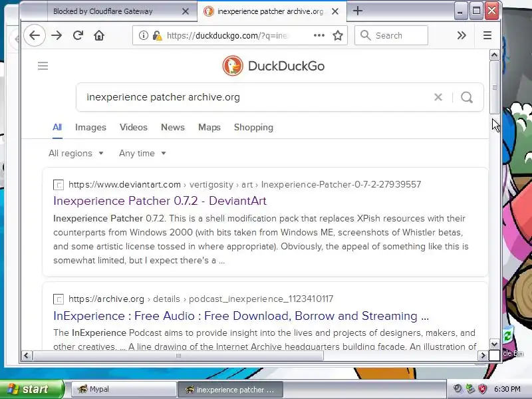Click the DuckDuckGo logo
The height and width of the screenshot is (399, 532).
click(x=273, y=66)
